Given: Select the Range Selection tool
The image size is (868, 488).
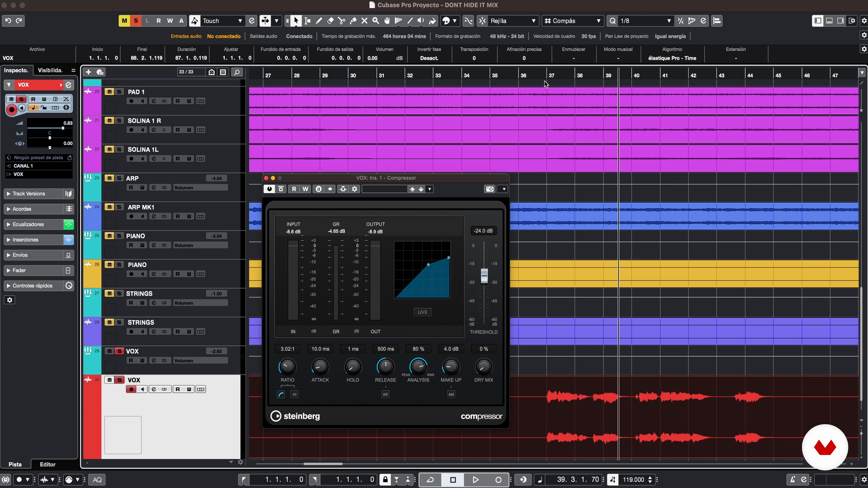Looking at the screenshot, I should [x=307, y=21].
